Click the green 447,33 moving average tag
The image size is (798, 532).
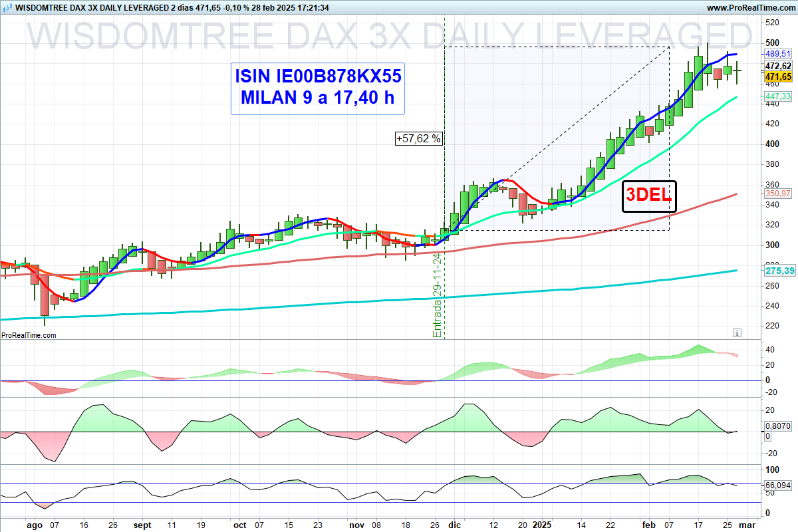click(777, 96)
